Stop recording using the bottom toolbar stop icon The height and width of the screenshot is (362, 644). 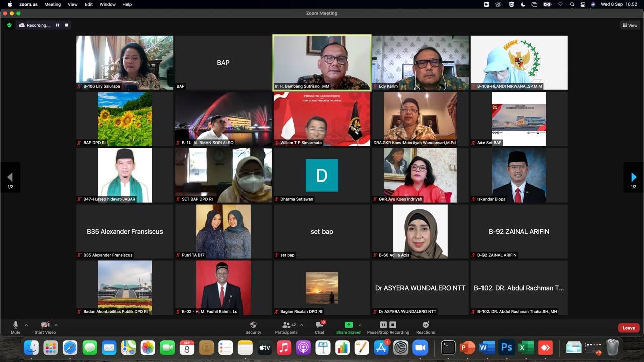tap(393, 325)
